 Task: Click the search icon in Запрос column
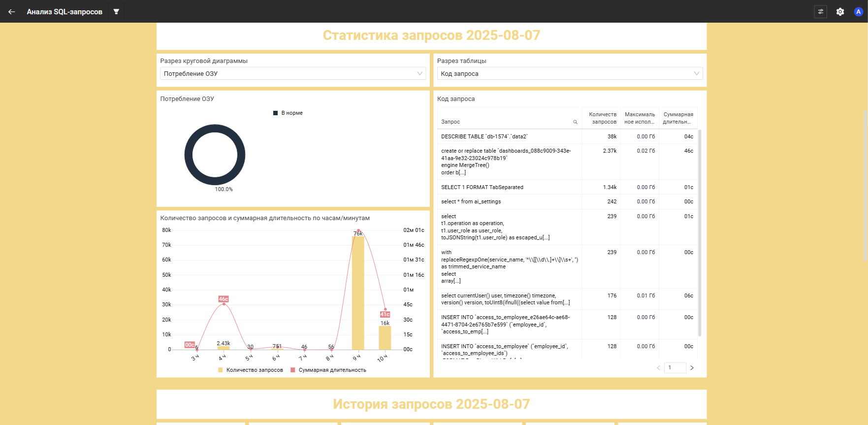point(575,122)
